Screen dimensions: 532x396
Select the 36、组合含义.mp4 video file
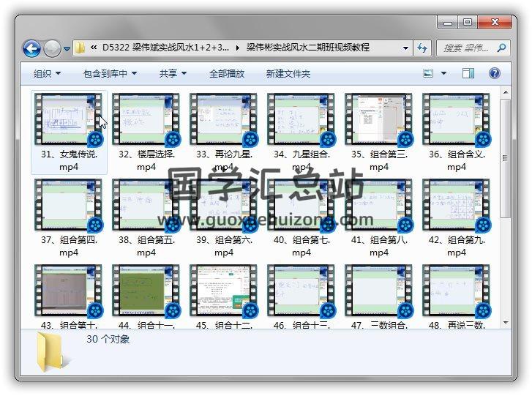click(457, 119)
